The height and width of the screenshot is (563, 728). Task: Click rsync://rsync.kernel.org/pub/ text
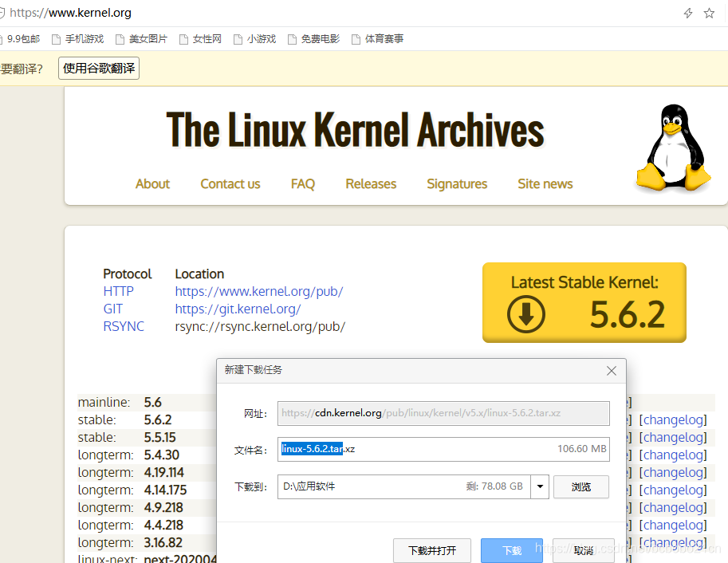point(260,327)
